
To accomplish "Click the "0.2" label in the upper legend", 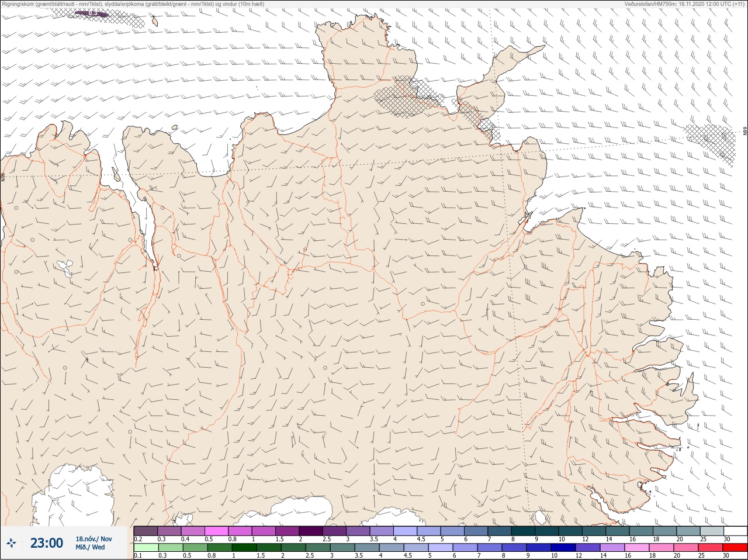I will point(138,539).
